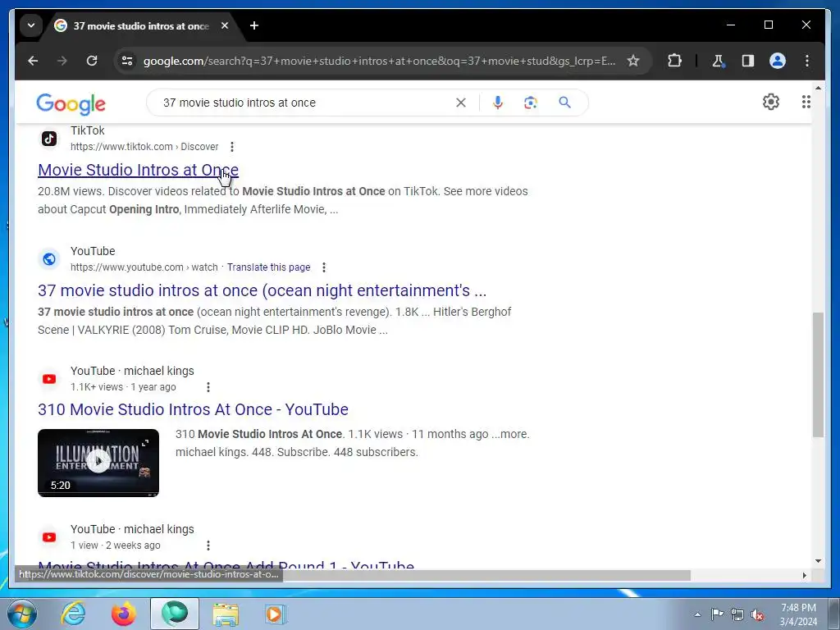Open '37 movie studio intros at once (ocean night...' link

[262, 290]
